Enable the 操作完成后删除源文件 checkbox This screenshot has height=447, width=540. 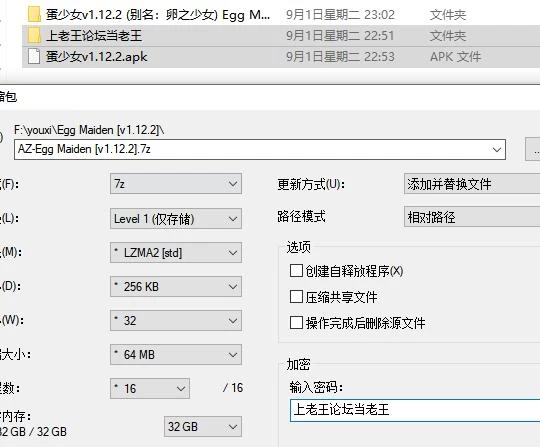296,323
